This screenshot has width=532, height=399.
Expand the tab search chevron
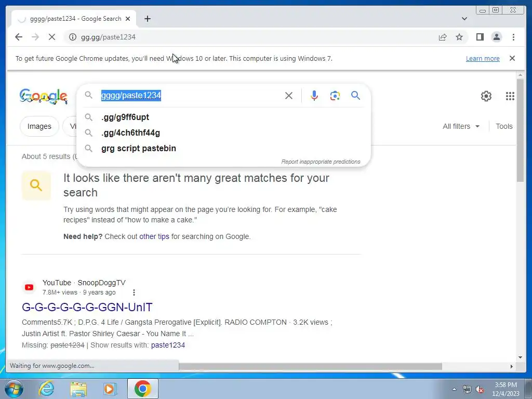click(x=464, y=19)
